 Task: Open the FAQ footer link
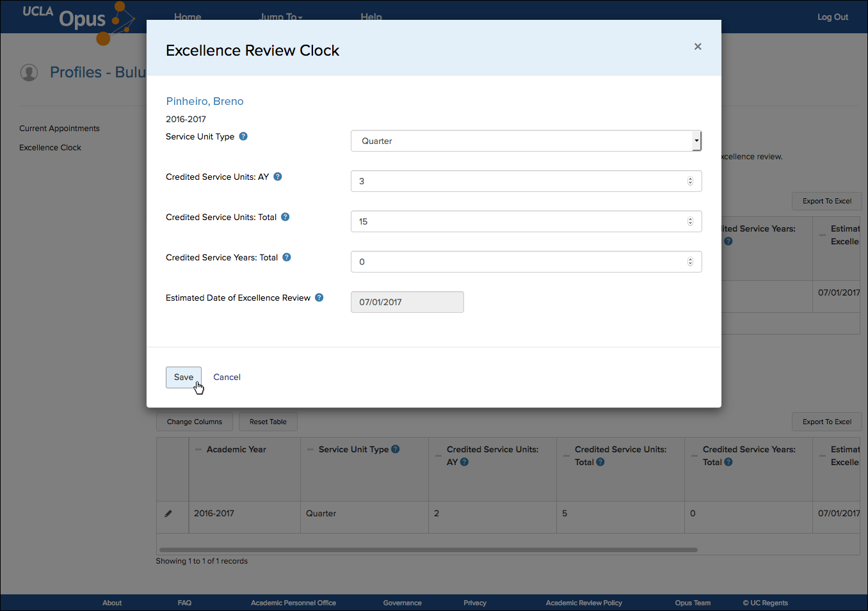185,603
